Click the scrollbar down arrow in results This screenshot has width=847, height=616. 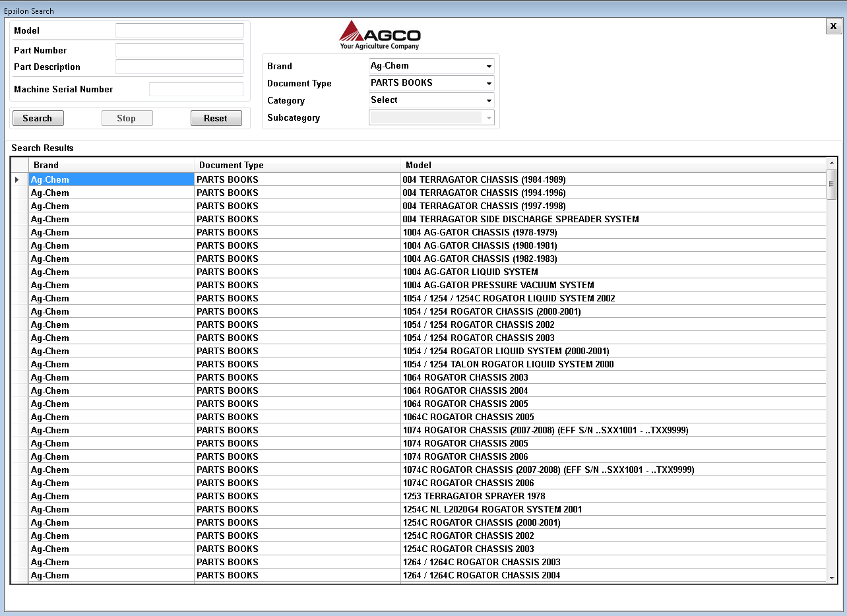(831, 578)
